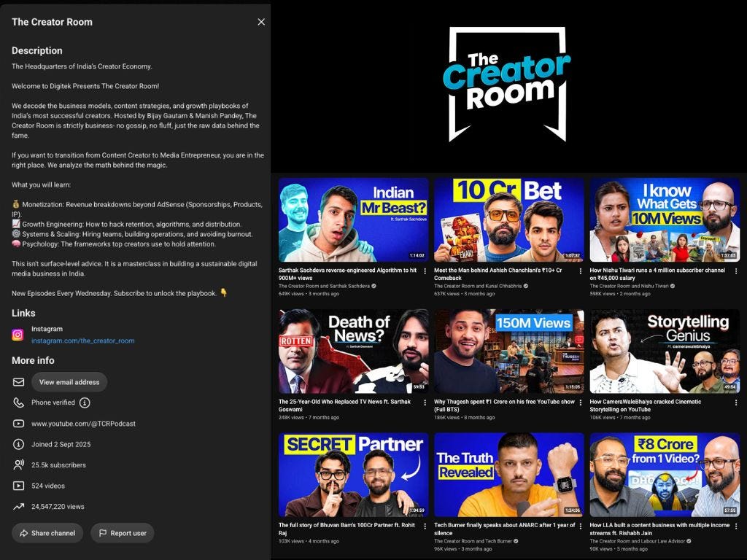Select 524 videos text
The width and height of the screenshot is (747, 560).
(x=48, y=486)
